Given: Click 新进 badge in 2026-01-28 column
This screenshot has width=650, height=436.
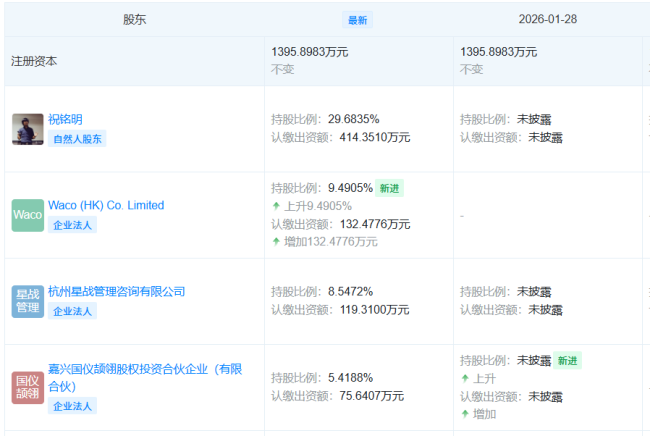Looking at the screenshot, I should click(567, 360).
